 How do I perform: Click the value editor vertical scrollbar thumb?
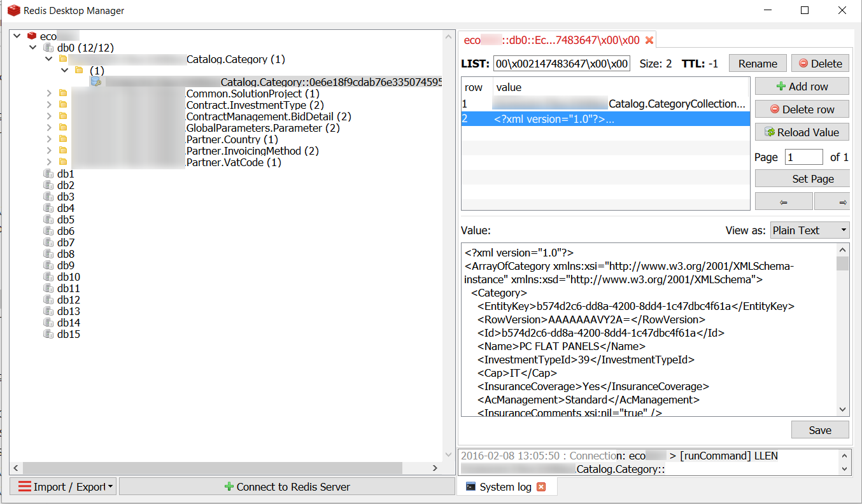click(x=842, y=263)
